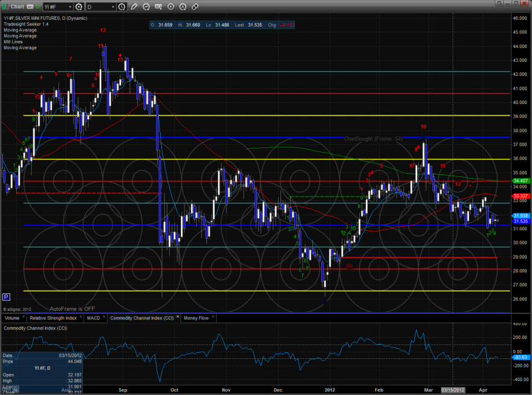532x395 pixels.
Task: Click the circled A alerts icon
Action: [x=182, y=7]
